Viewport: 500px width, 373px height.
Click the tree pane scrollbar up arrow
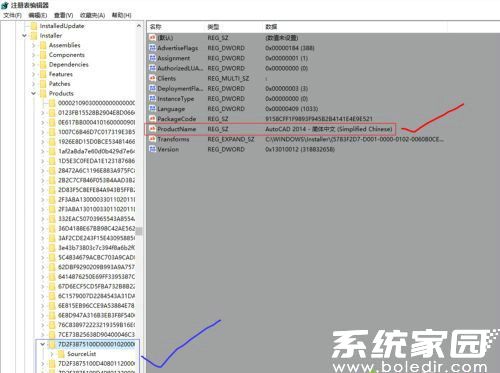click(x=139, y=26)
